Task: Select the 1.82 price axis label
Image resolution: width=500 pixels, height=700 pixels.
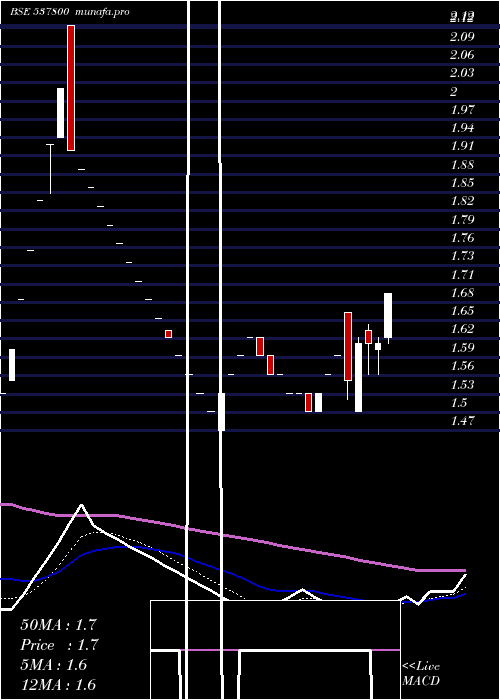Action: [x=462, y=201]
